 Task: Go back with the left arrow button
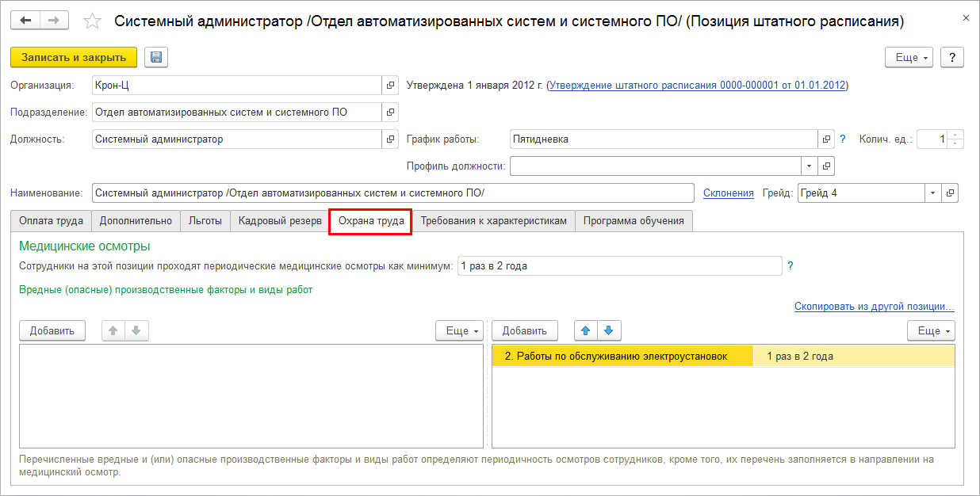[x=25, y=21]
